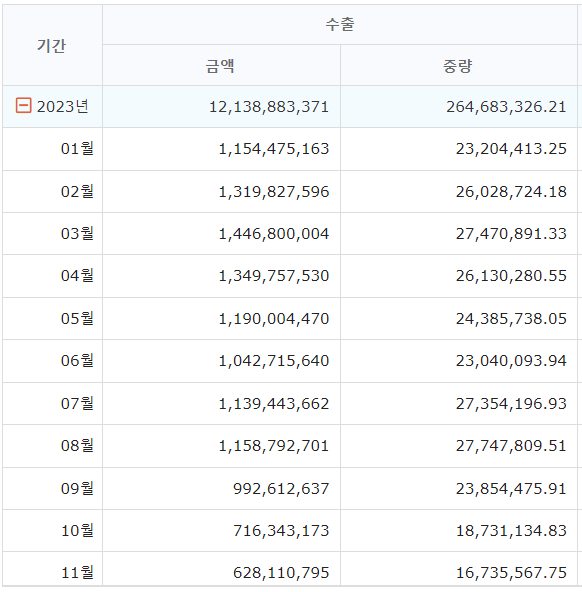582x592 pixels.
Task: Select the 10월 weight 18,731,134.83
Action: tap(511, 531)
